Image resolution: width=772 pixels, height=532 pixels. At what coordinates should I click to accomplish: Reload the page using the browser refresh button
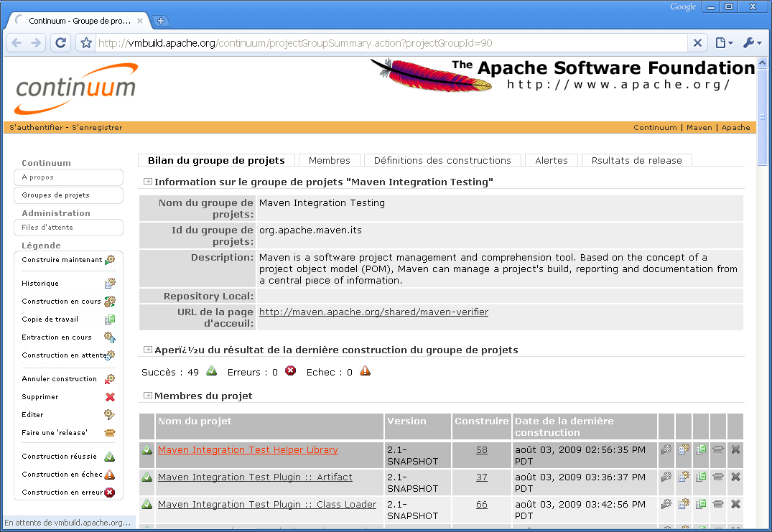click(x=61, y=43)
